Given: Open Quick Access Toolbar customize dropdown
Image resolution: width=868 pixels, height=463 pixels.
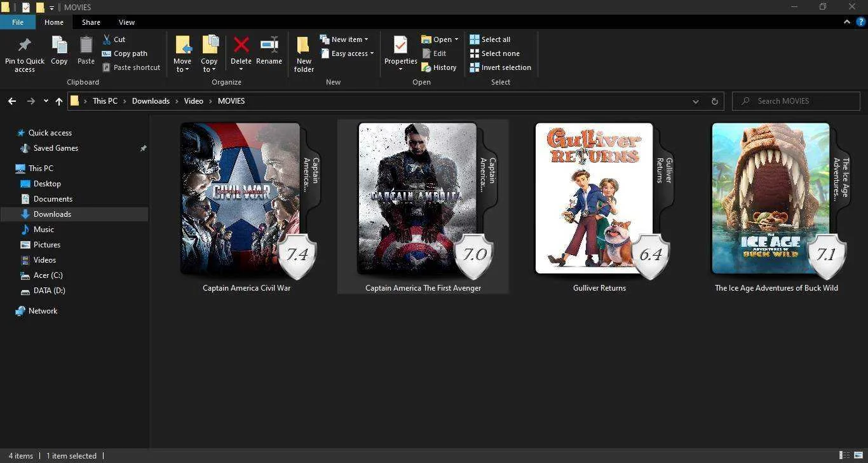Looking at the screenshot, I should tap(51, 8).
